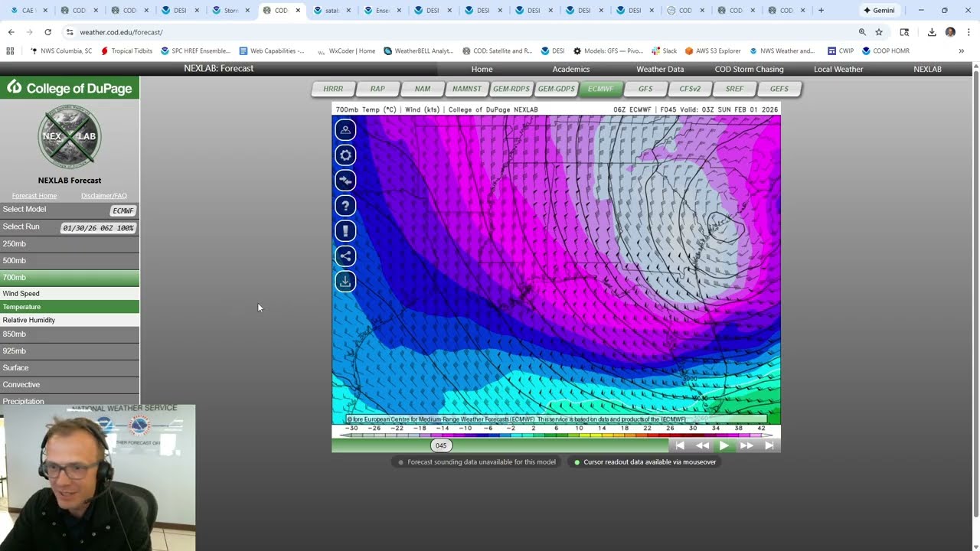980x551 pixels.
Task: Select the NAM model tab
Action: (x=422, y=89)
